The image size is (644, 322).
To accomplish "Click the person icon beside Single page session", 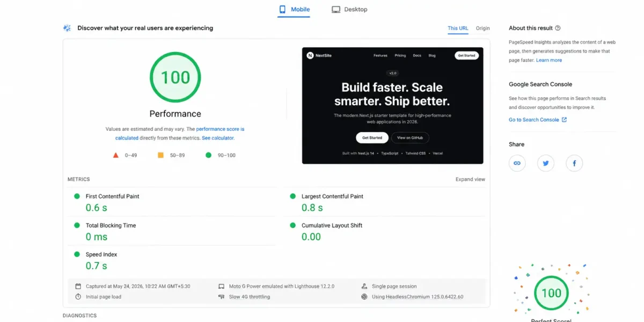I will (x=364, y=286).
